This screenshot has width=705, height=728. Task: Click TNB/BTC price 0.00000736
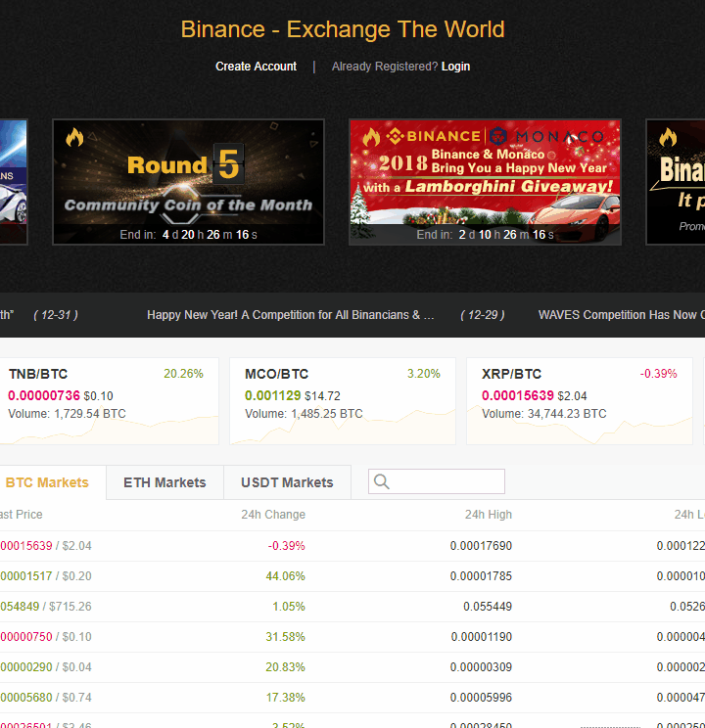click(44, 395)
